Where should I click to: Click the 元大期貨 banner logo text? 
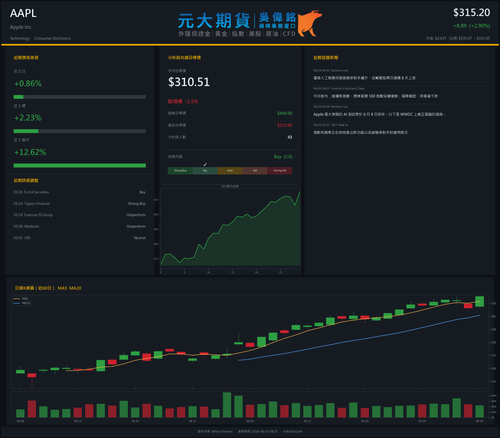(214, 21)
